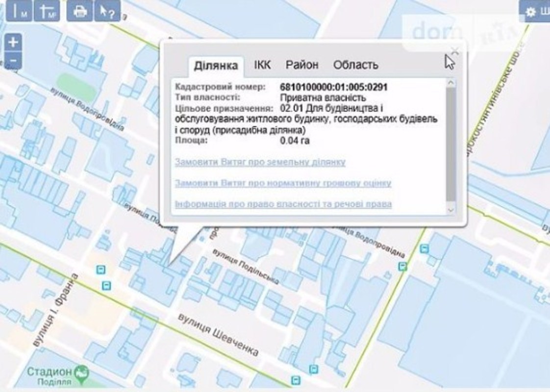Screen dimensions: 550x392
Task: Click popup scrollbar up arrow
Action: coord(451,83)
